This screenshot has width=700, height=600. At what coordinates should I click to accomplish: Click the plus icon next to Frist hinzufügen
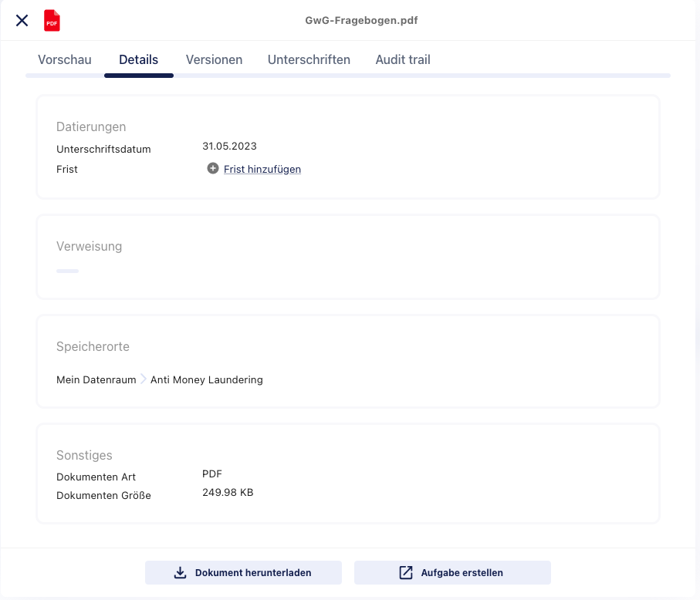pos(213,168)
